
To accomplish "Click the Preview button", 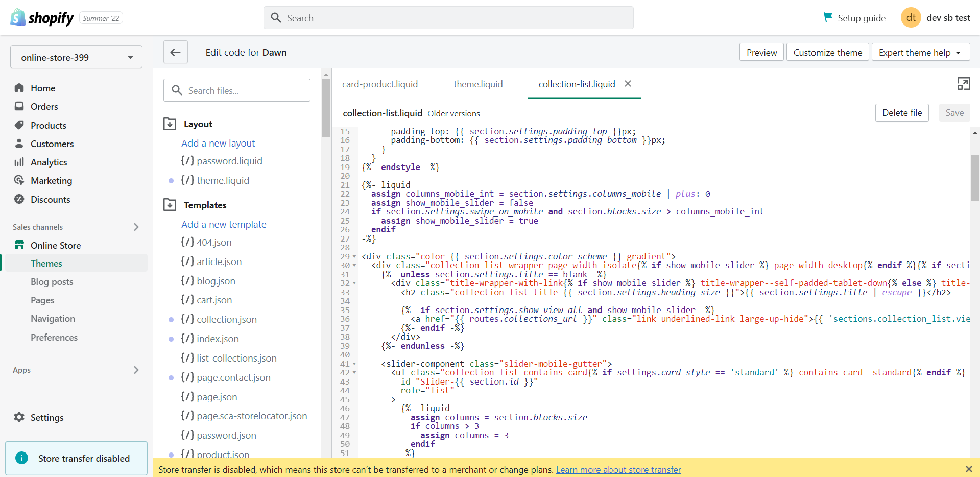I will click(761, 52).
